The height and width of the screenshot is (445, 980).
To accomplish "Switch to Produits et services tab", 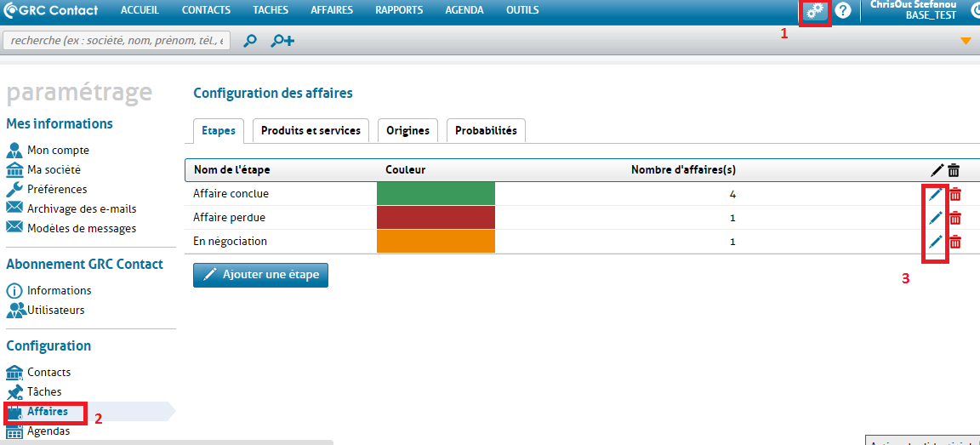I will pyautogui.click(x=311, y=130).
